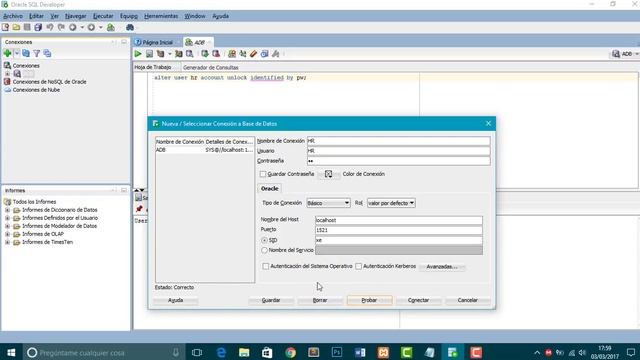Check Autenticación del Sistema Operativo box
This screenshot has height=360, width=640.
[x=266, y=266]
